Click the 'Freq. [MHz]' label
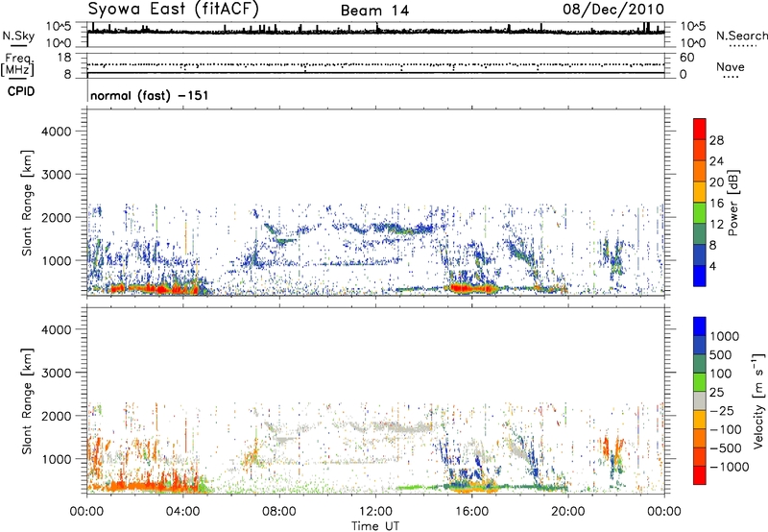The width and height of the screenshot is (768, 532). click(17, 64)
